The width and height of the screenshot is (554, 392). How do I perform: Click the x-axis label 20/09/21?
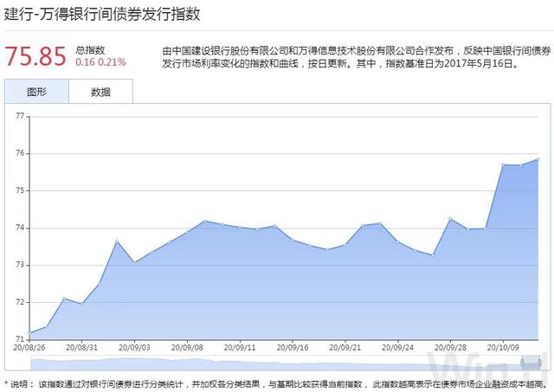(345, 348)
